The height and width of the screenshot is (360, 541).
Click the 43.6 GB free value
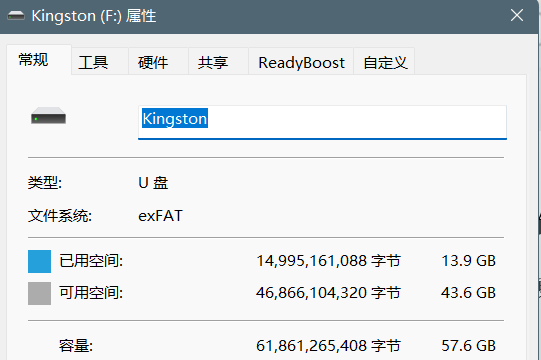(x=468, y=293)
